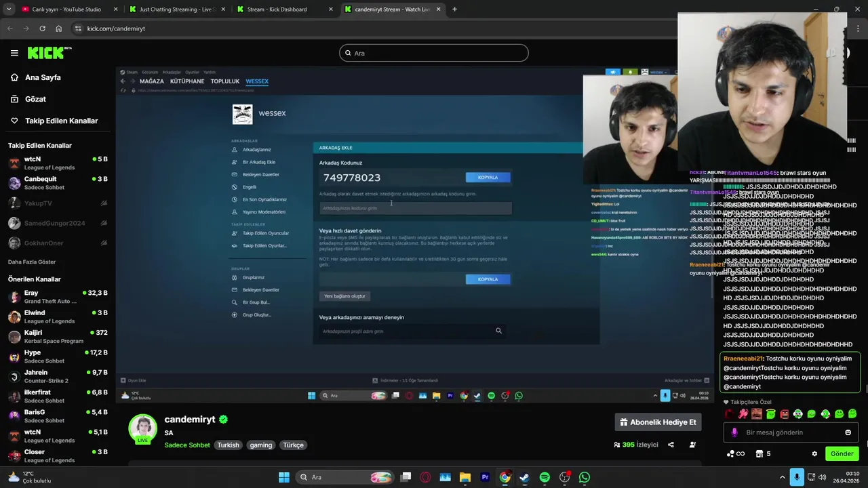The width and height of the screenshot is (868, 488).
Task: Open Opera GX from taskbar
Action: (x=425, y=477)
